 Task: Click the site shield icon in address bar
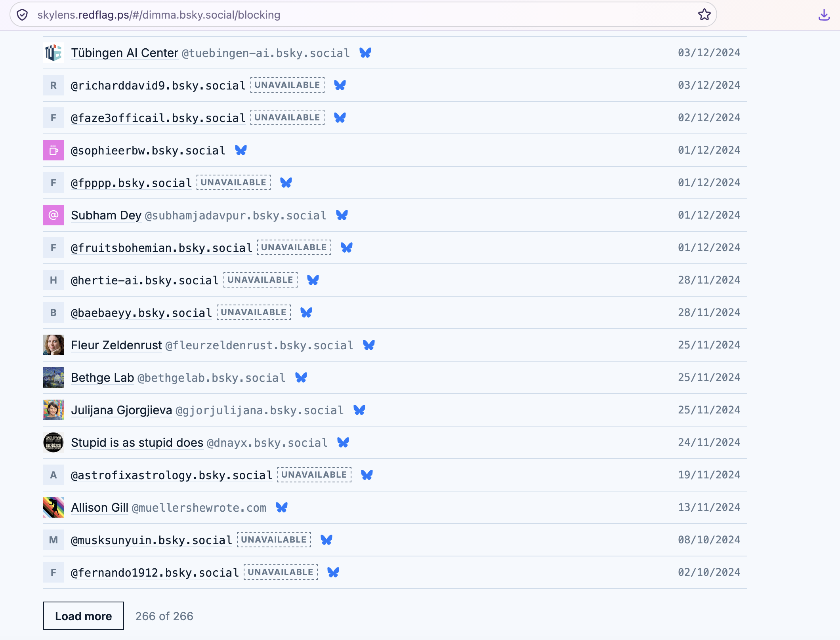[23, 15]
